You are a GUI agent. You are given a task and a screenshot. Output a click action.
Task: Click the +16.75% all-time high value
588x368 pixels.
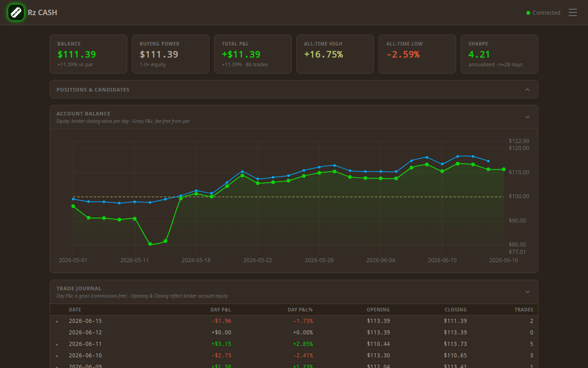[324, 54]
